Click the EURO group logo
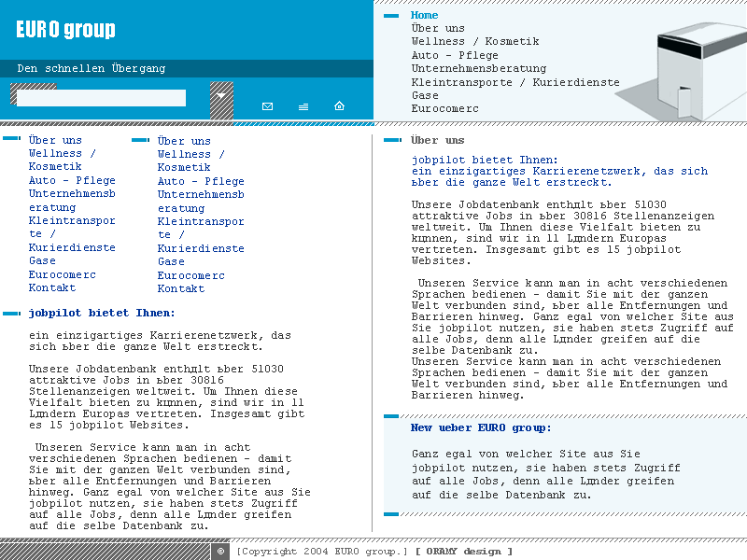The image size is (747, 560). [x=65, y=30]
